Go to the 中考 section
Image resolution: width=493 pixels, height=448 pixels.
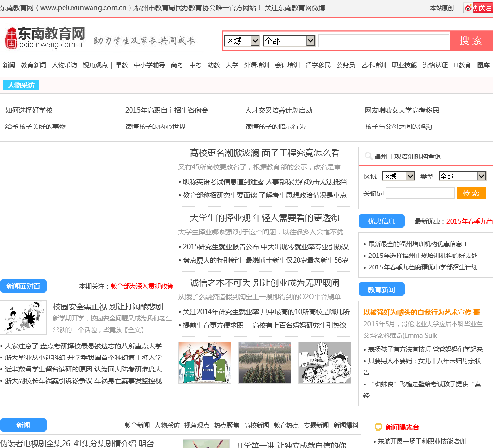click(195, 65)
